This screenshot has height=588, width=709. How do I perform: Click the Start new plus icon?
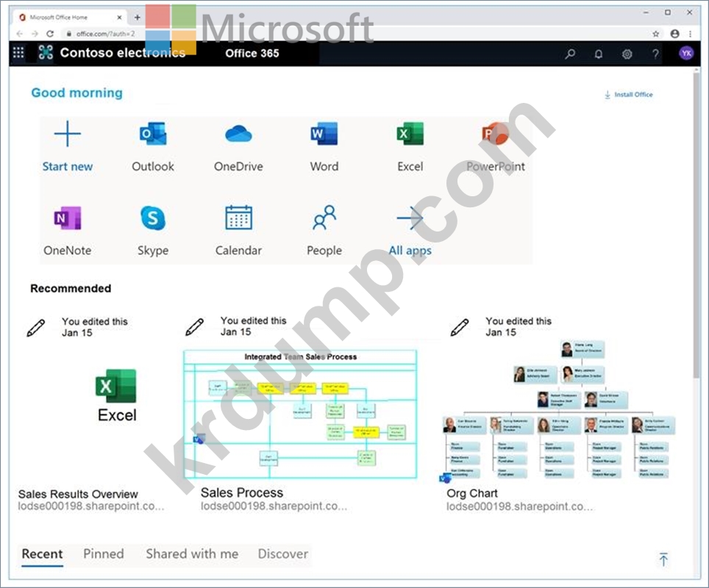click(68, 134)
